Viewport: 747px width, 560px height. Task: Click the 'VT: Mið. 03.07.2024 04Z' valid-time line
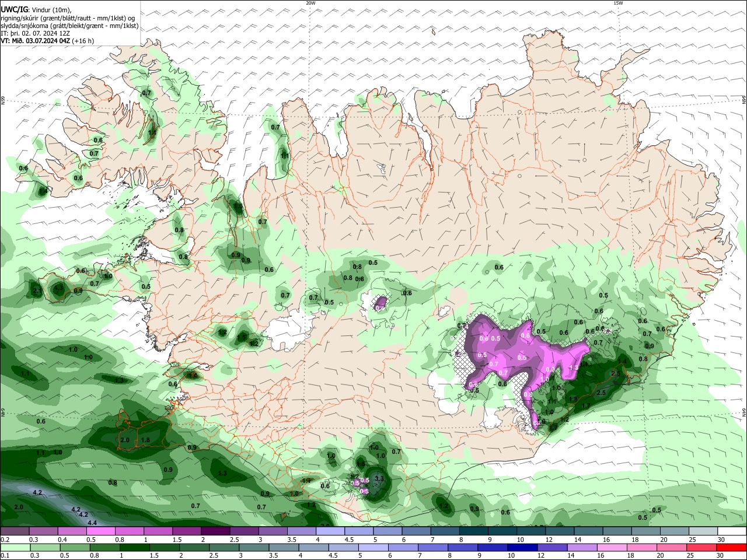[x=47, y=41]
